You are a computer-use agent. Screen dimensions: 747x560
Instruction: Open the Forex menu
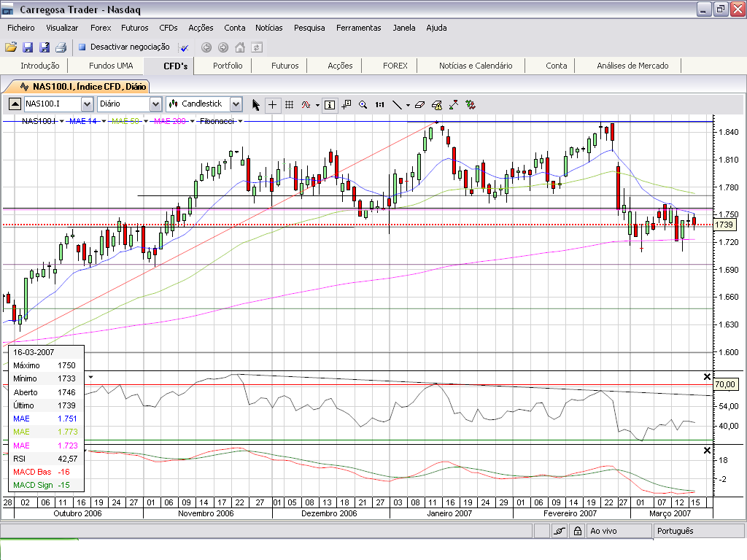(x=101, y=28)
